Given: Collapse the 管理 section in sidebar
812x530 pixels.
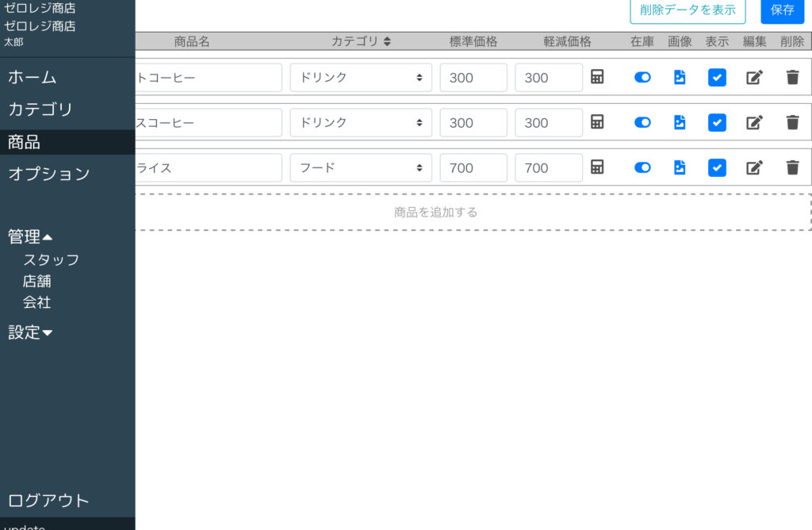Looking at the screenshot, I should coord(30,236).
